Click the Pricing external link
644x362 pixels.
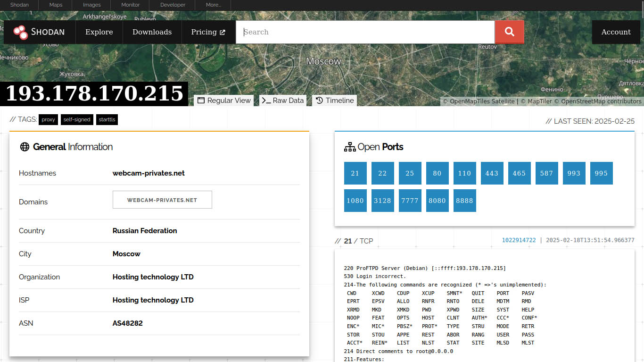(208, 32)
